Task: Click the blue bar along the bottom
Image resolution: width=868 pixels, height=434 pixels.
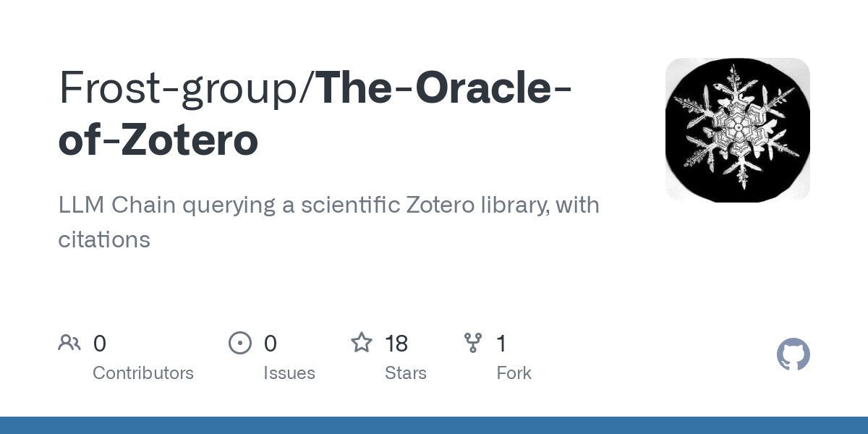Action: pyautogui.click(x=434, y=425)
